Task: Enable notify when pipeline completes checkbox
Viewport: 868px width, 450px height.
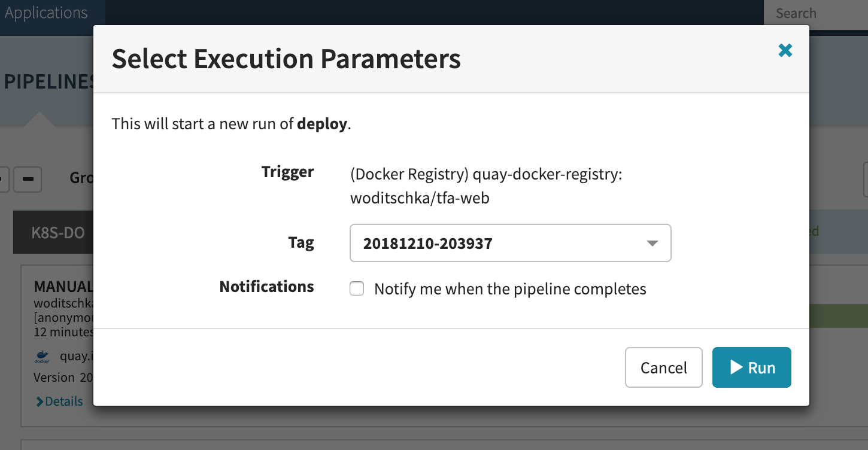Action: 357,289
